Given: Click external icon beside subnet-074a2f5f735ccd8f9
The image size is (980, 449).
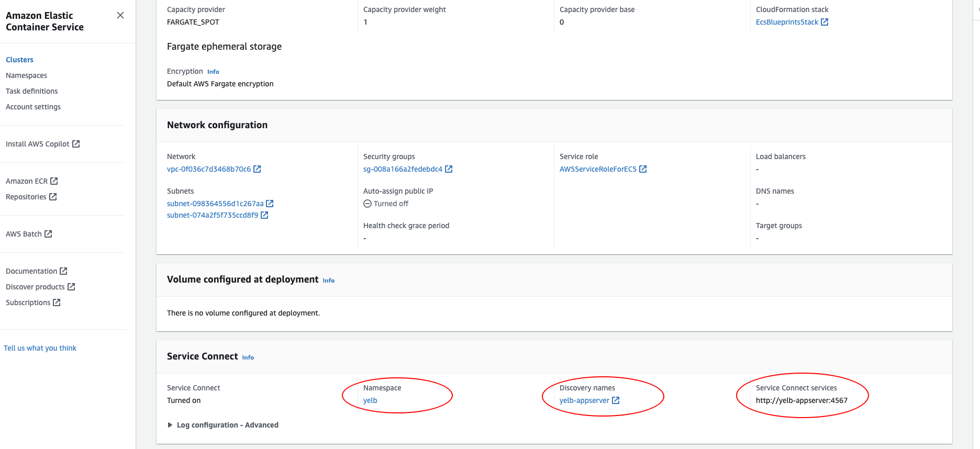Looking at the screenshot, I should 264,215.
